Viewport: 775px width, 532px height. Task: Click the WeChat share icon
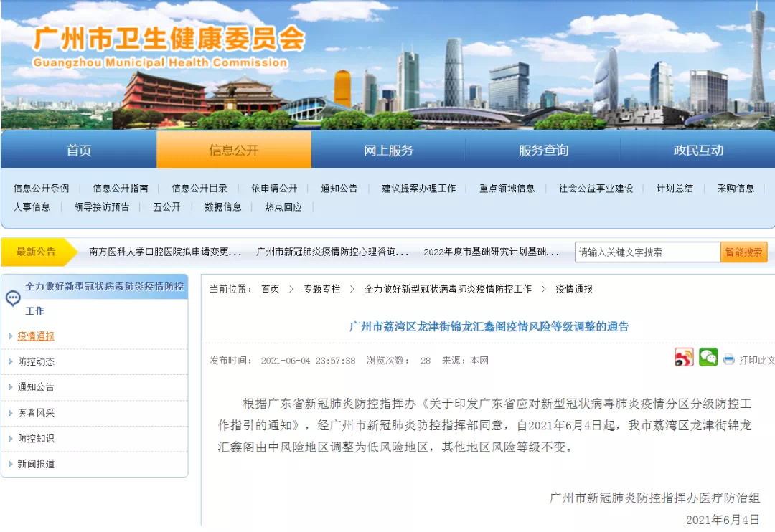tap(708, 358)
